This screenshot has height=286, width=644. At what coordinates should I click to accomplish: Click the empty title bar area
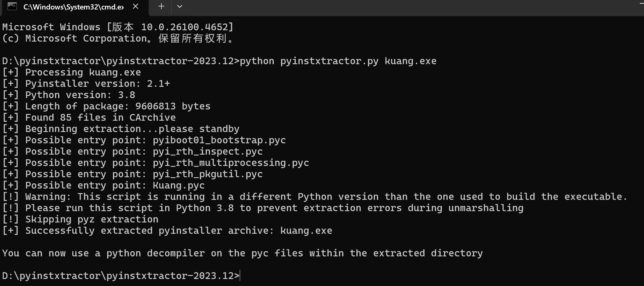click(x=397, y=7)
